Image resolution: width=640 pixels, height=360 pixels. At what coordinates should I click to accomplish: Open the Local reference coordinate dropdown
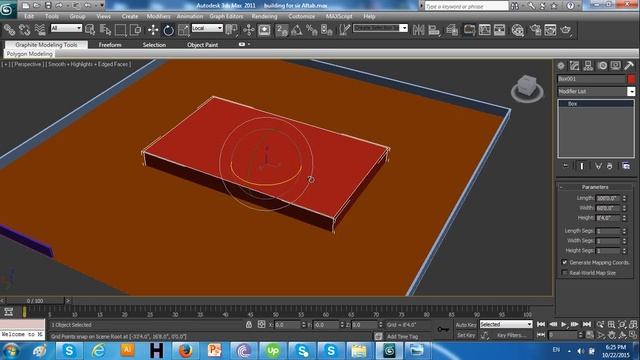pyautogui.click(x=207, y=28)
